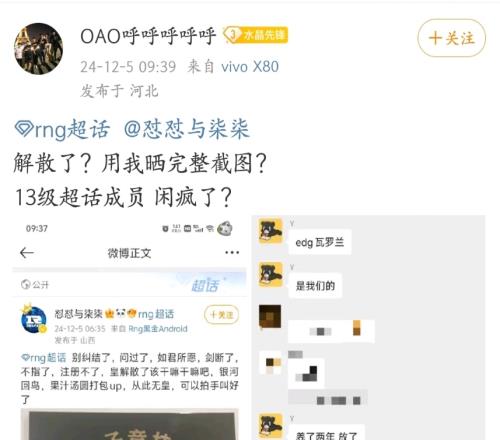
Task: Open mentioned user @怼怼与柒柒
Action: tap(187, 129)
